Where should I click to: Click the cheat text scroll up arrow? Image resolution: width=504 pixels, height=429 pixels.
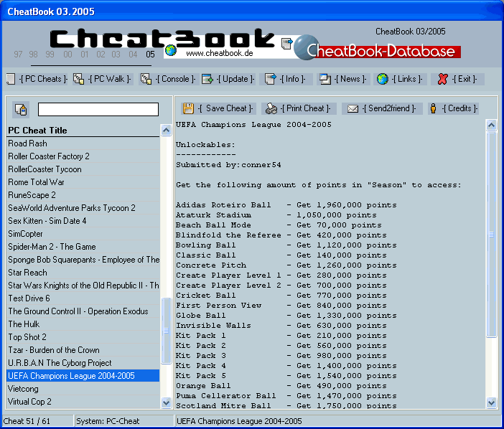(492, 125)
